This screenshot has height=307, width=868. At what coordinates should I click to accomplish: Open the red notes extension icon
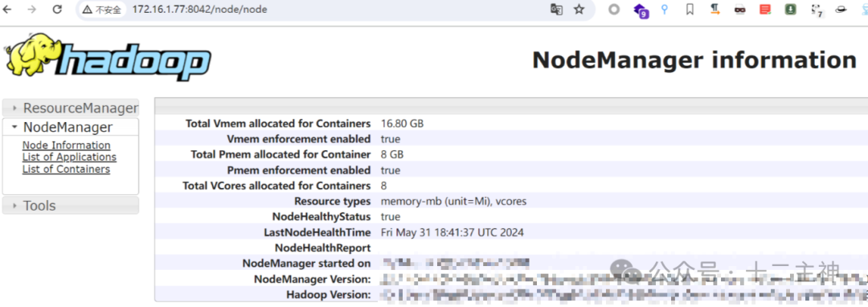click(x=765, y=10)
